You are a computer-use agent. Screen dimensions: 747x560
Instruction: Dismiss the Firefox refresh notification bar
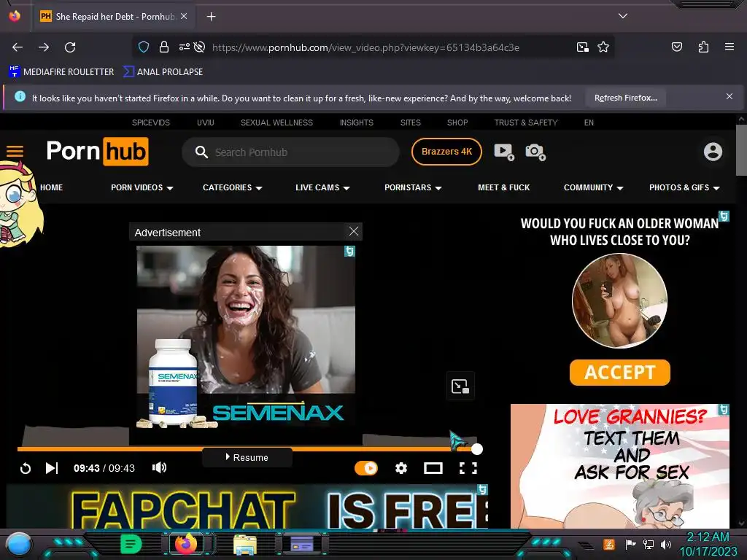coord(729,96)
